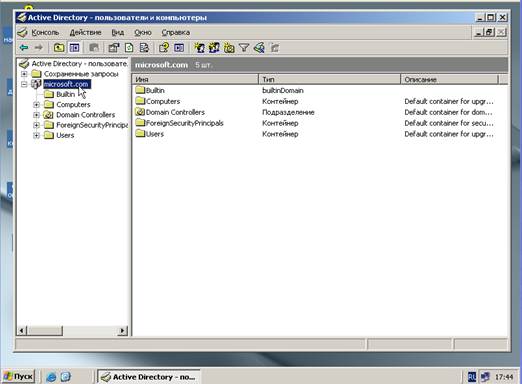Find objects using the search icon
The height and width of the screenshot is (384, 522).
tap(259, 48)
